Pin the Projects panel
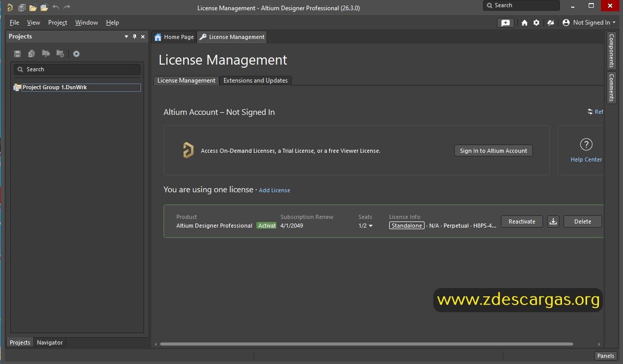The image size is (623, 364). [135, 36]
